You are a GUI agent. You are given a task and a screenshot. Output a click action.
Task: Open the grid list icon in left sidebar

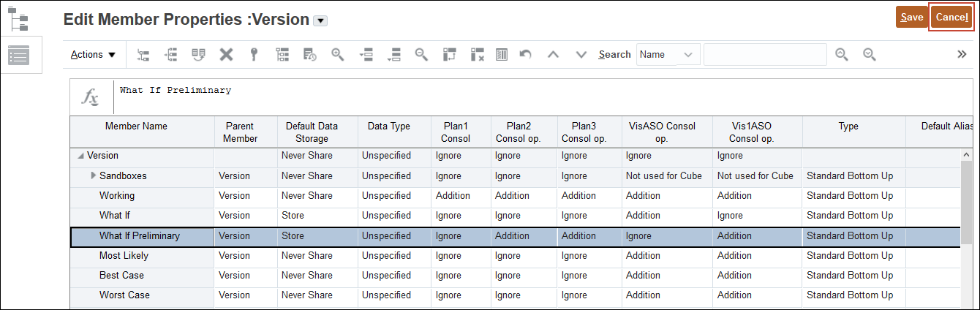coord(18,55)
